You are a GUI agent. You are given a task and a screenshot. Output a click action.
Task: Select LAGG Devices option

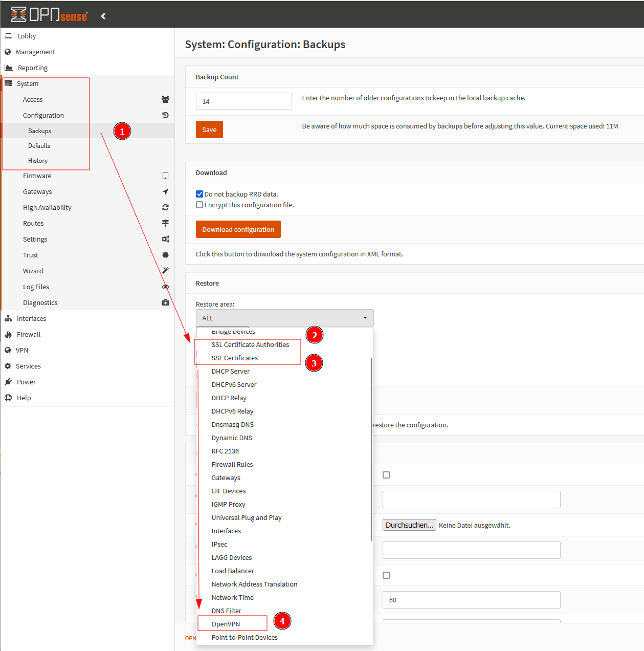click(x=232, y=557)
